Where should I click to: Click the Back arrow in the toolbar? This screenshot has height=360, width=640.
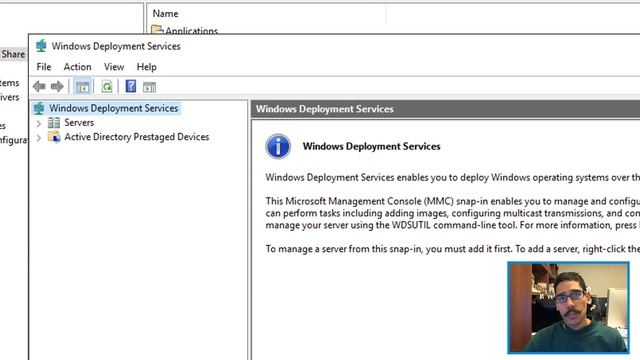[x=39, y=87]
